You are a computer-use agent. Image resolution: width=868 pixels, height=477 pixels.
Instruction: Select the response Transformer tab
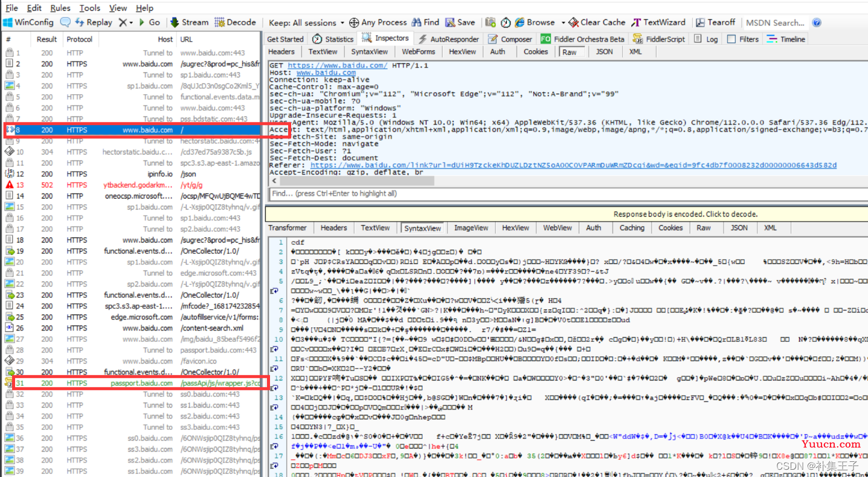tap(288, 228)
